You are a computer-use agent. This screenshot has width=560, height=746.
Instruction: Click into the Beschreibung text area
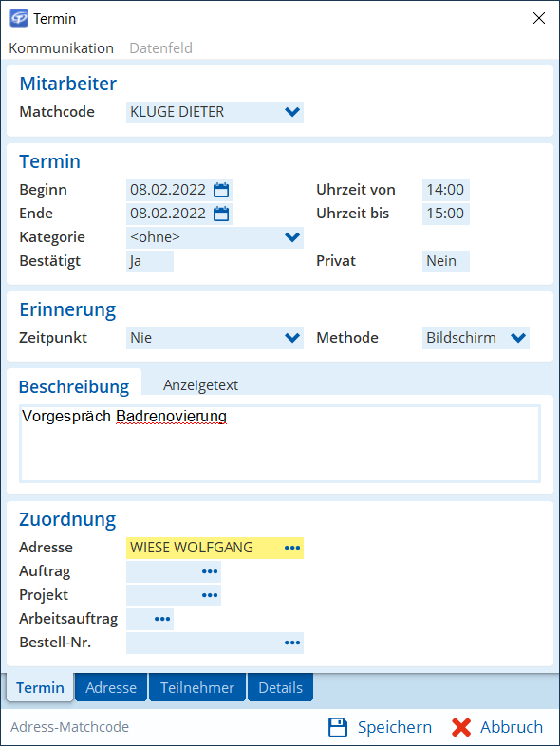(280, 443)
